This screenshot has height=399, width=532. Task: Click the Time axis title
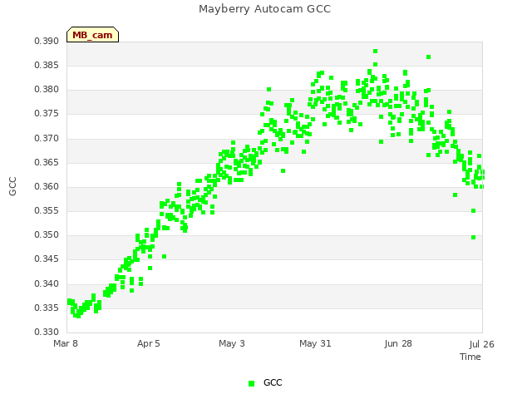click(470, 357)
